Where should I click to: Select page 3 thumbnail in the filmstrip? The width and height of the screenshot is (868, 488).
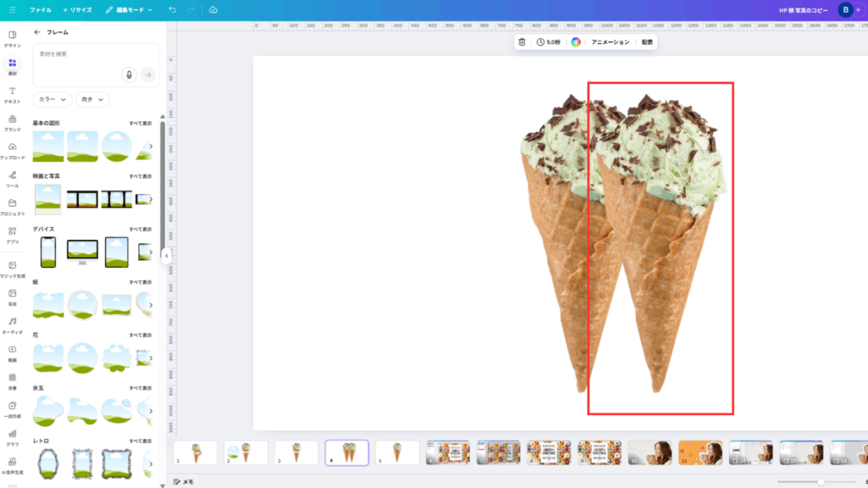click(296, 452)
